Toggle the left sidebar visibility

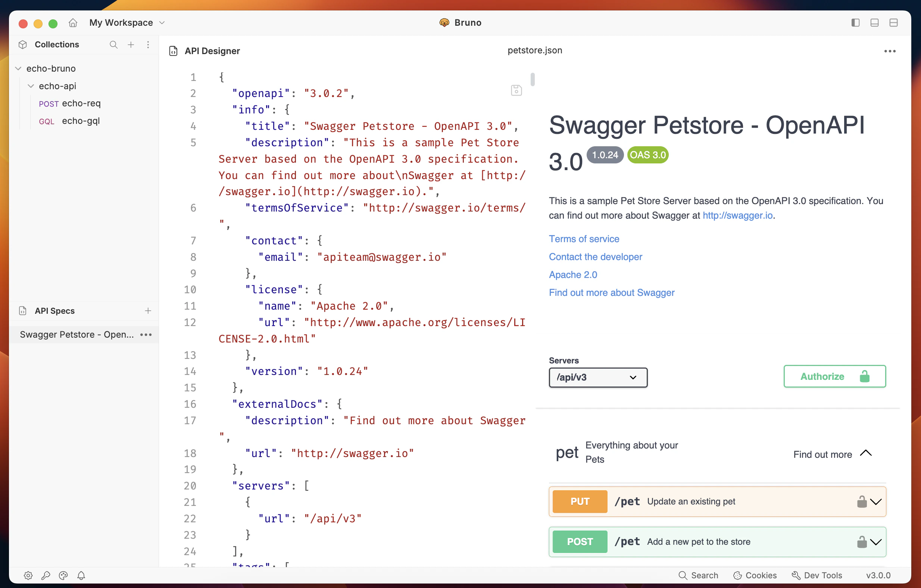click(855, 22)
